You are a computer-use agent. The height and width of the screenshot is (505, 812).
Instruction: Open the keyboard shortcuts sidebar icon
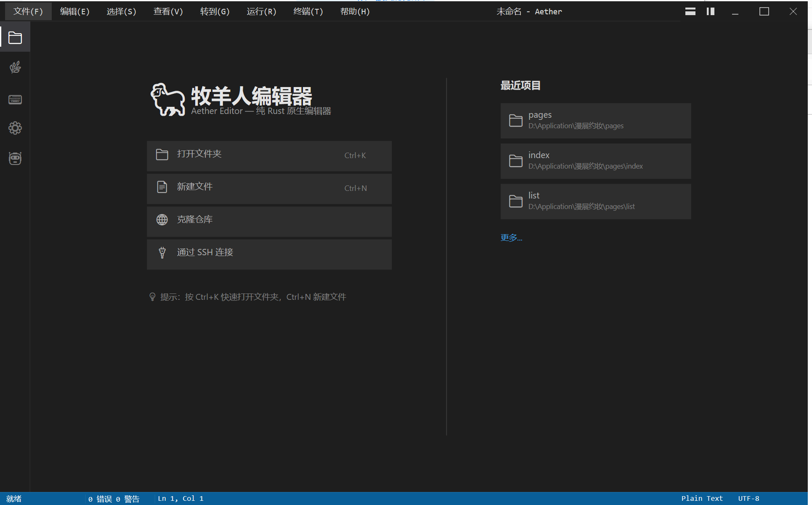tap(15, 99)
